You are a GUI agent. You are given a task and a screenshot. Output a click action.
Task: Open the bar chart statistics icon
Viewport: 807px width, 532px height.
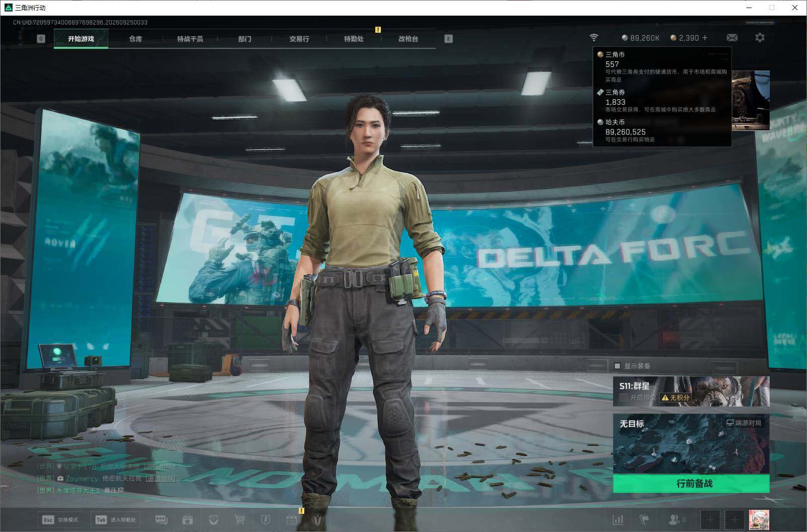pos(618,519)
